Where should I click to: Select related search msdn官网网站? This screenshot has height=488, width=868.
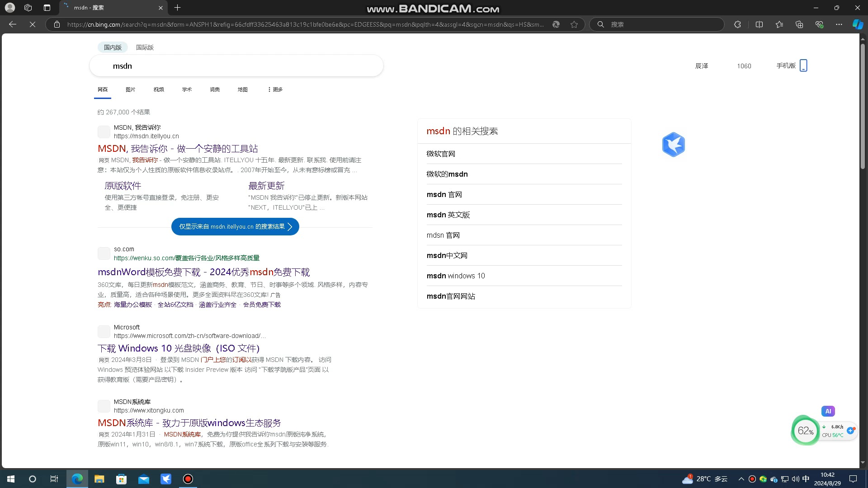point(451,296)
